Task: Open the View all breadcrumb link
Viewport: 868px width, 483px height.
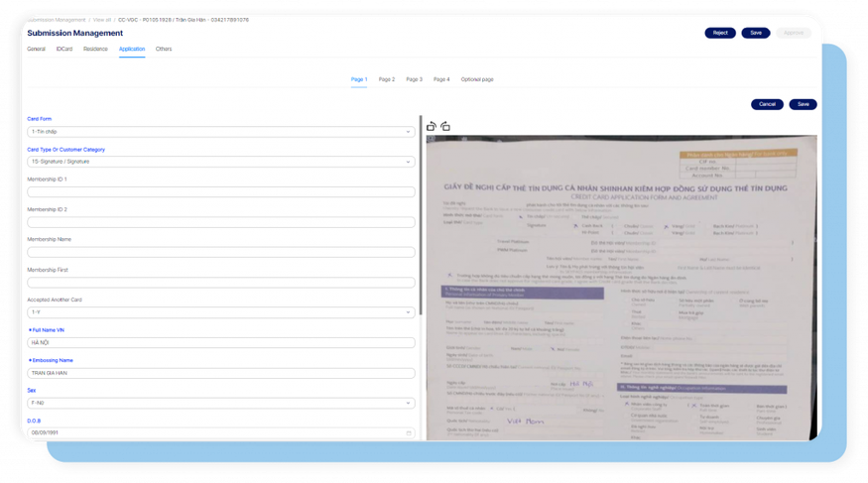Action: [x=102, y=20]
